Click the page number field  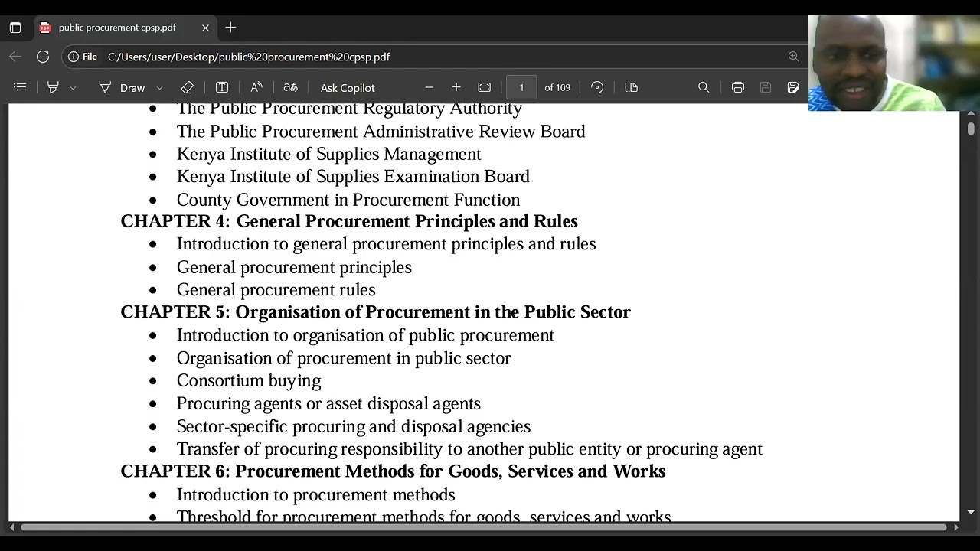[521, 87]
